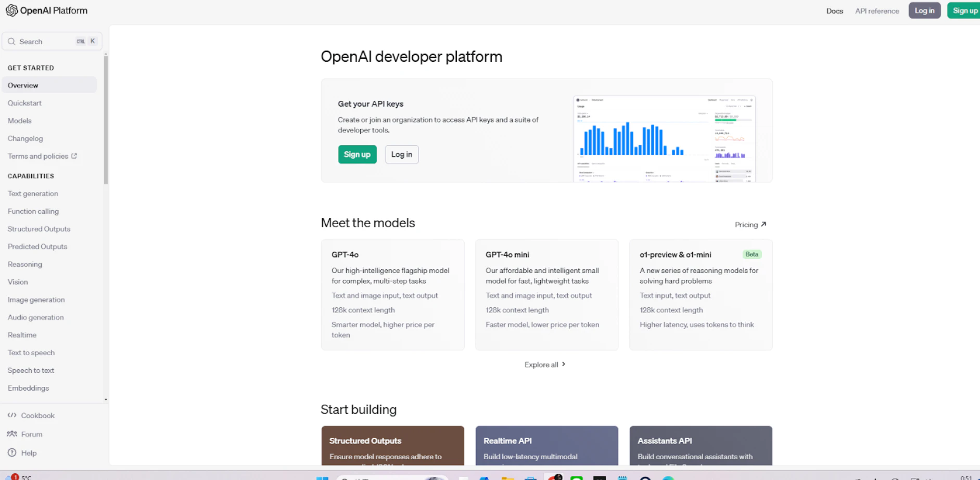Image resolution: width=980 pixels, height=480 pixels.
Task: Open the Assistants API card
Action: point(701,446)
